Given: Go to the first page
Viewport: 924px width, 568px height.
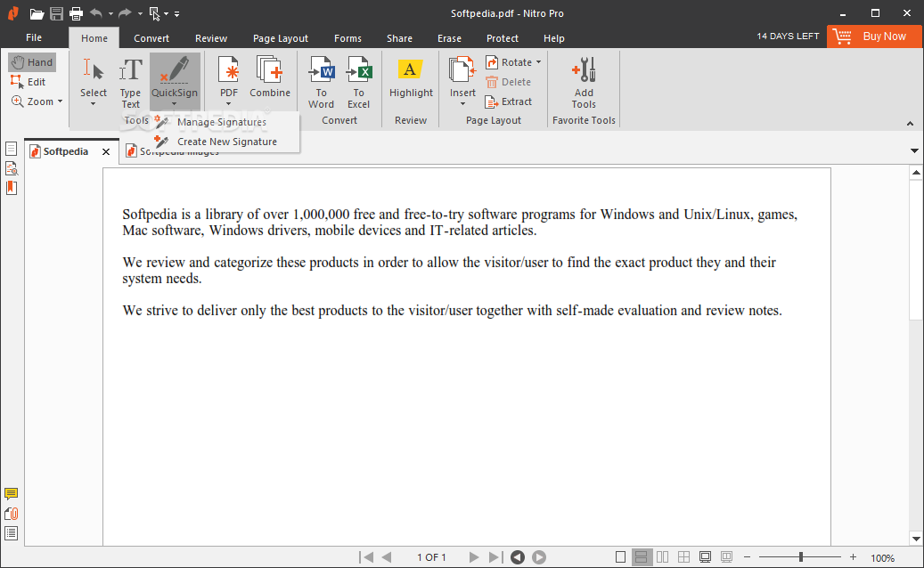Looking at the screenshot, I should [366, 556].
